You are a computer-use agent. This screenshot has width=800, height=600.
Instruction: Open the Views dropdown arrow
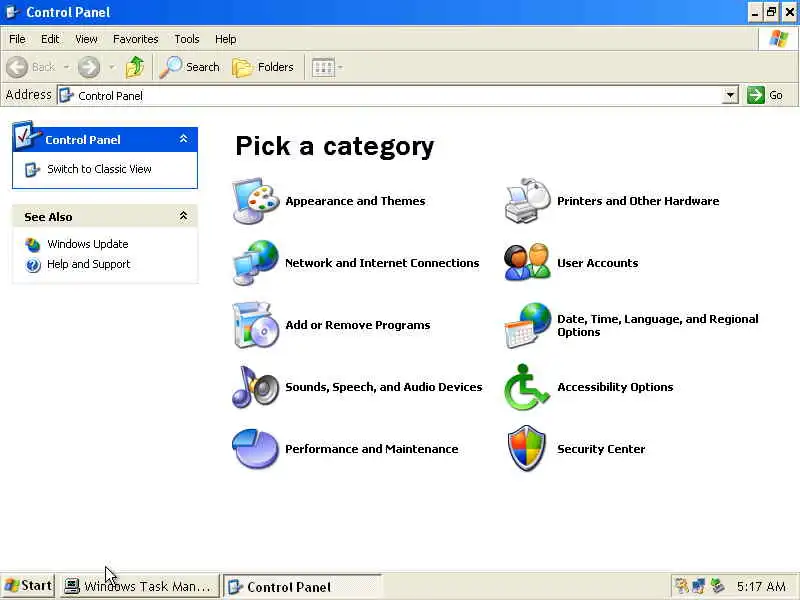pos(340,67)
